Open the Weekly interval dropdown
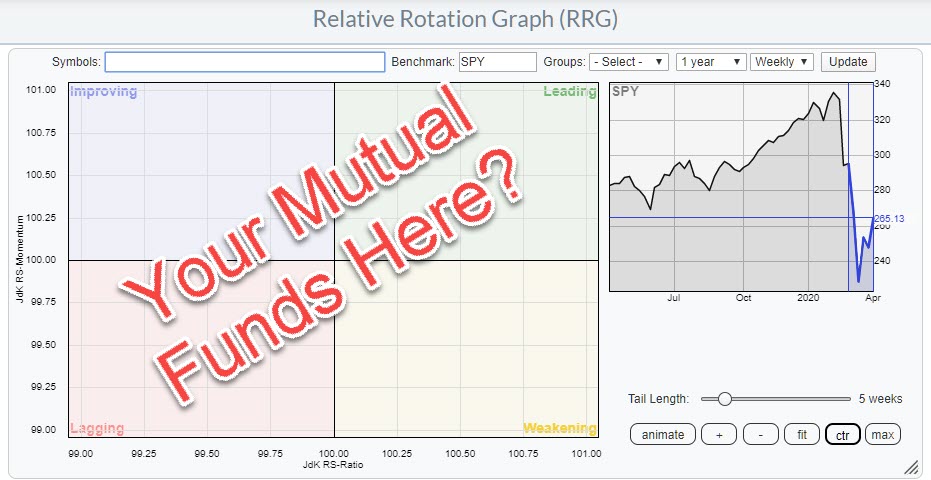931x480 pixels. [782, 62]
